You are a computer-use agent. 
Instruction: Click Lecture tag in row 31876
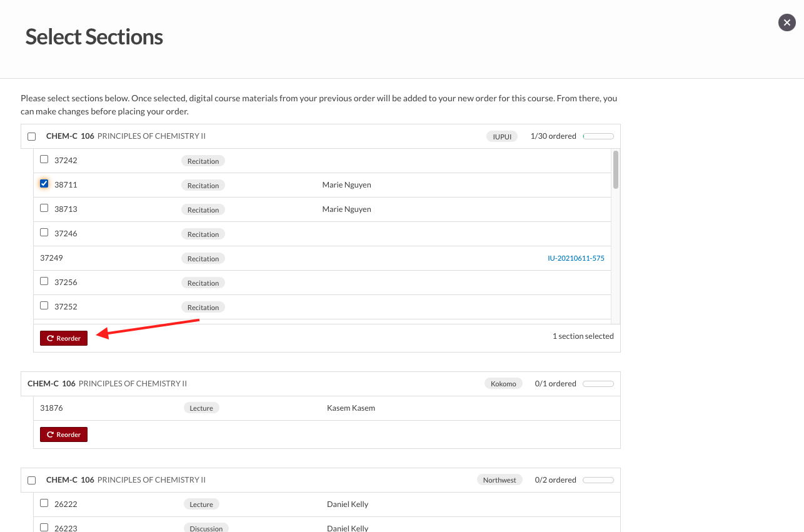pos(201,408)
